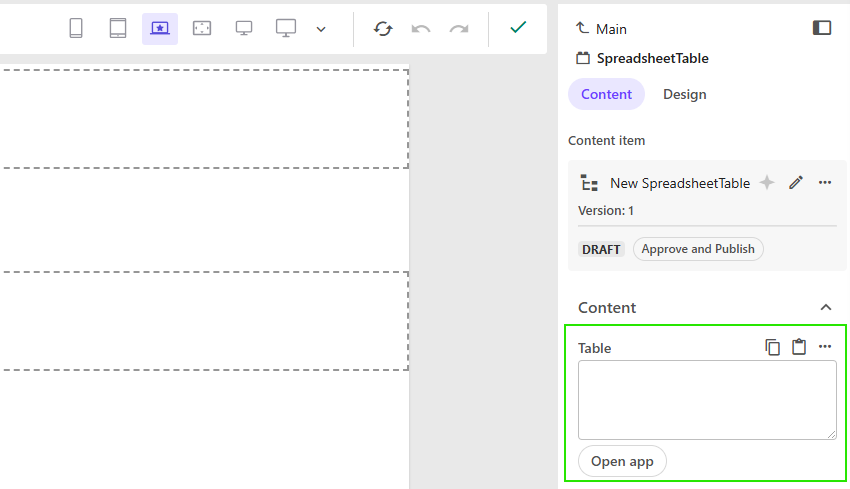Screen dimensions: 850x489
Task: Undo the last change
Action: [x=421, y=28]
